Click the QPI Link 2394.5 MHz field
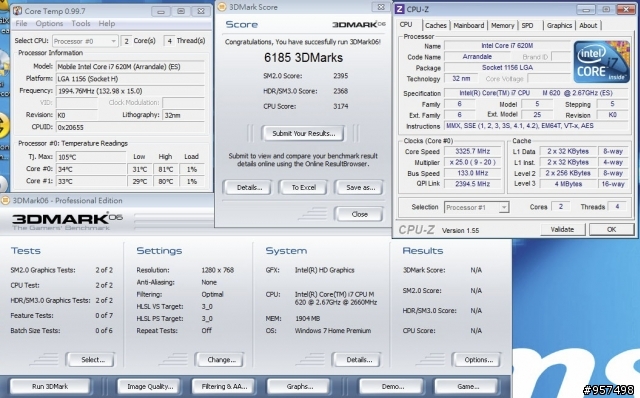Screen dimensions: 640x398 (473, 184)
